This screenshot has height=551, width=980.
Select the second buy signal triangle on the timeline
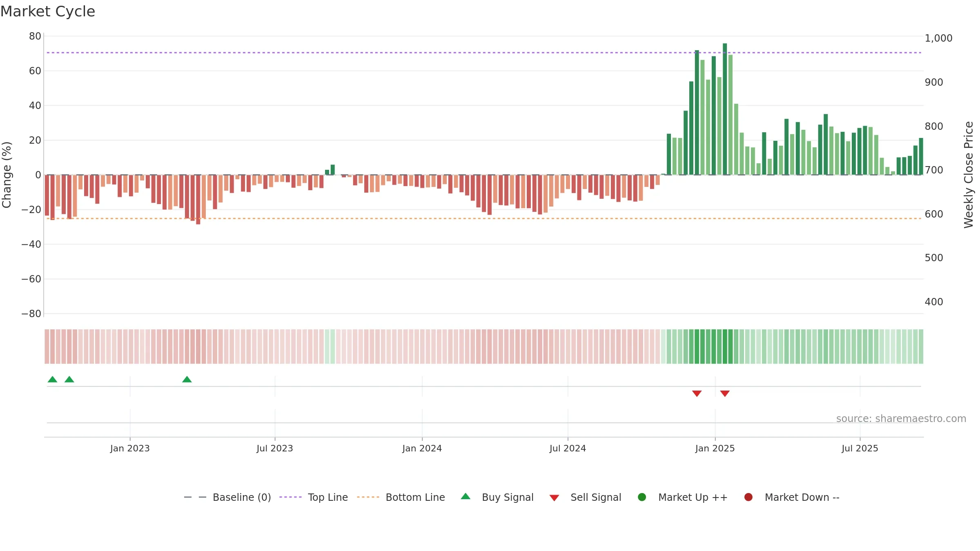[x=69, y=380]
